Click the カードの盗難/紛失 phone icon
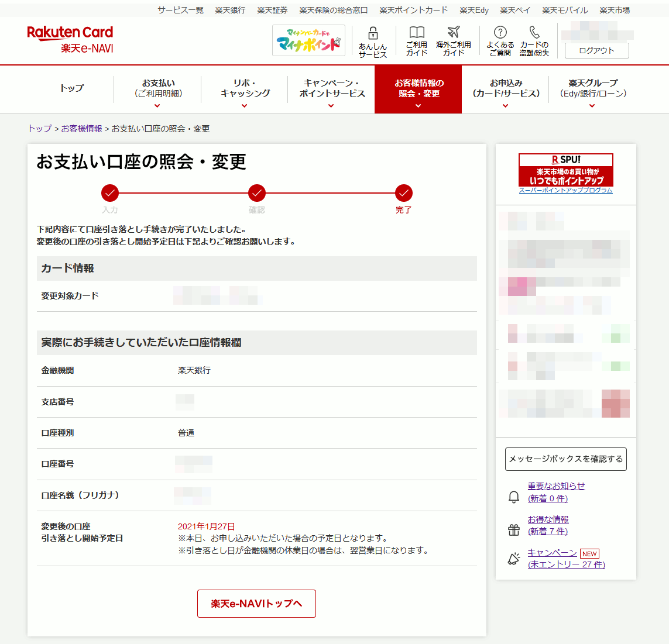 click(534, 32)
